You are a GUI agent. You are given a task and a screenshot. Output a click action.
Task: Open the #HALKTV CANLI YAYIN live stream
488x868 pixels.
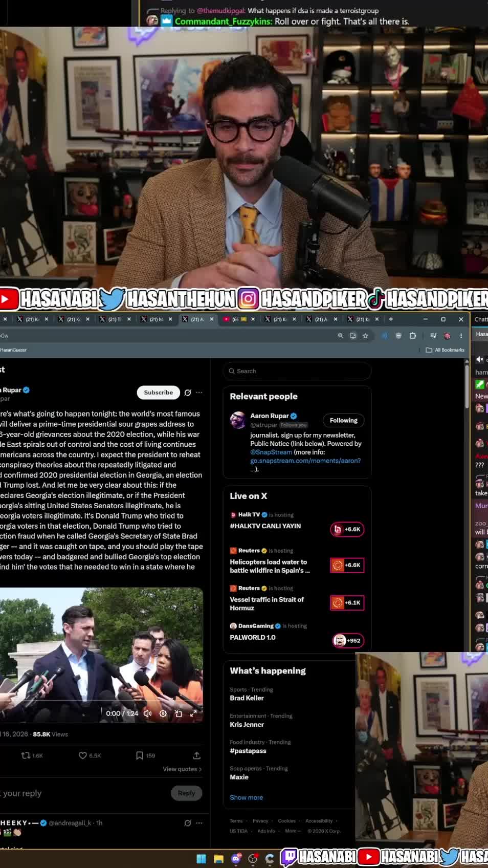click(x=265, y=526)
